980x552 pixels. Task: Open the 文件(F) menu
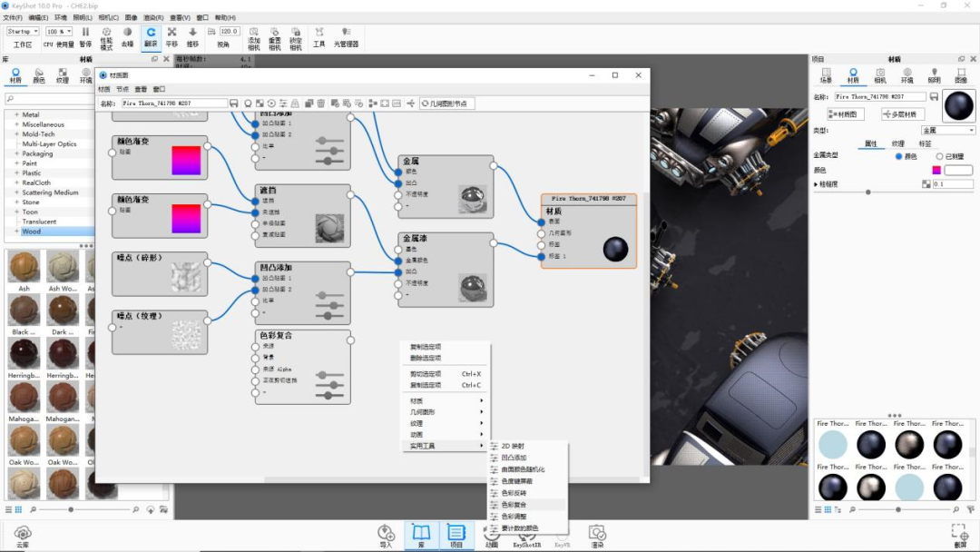tap(13, 17)
